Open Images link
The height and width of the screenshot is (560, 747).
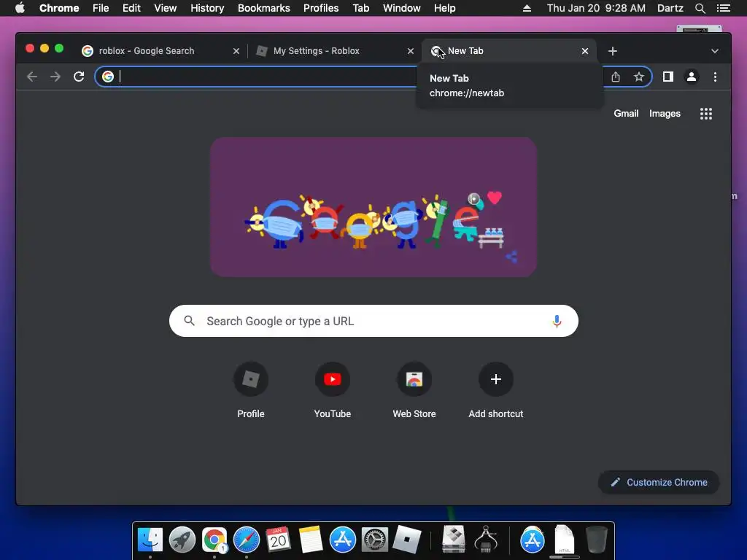pyautogui.click(x=665, y=113)
